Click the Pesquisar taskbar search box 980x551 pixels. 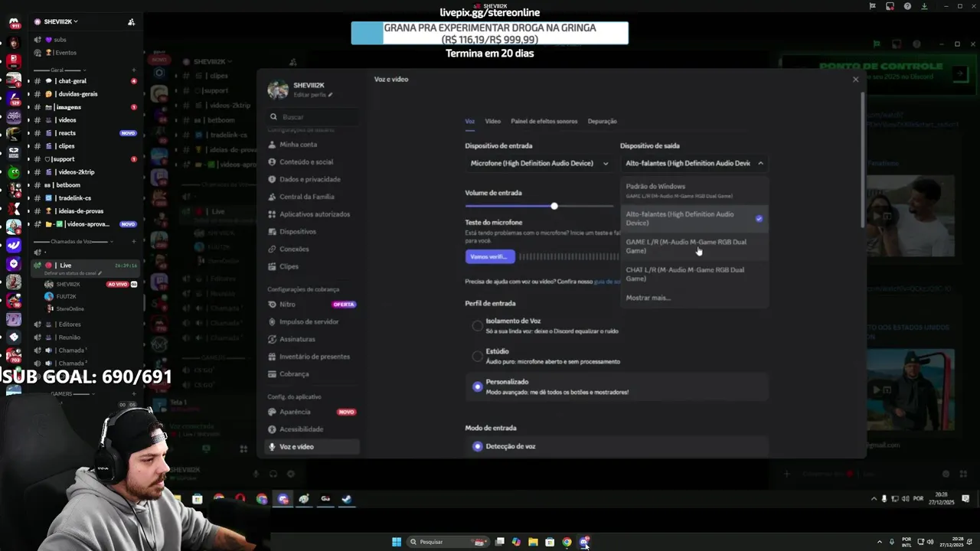coord(449,542)
